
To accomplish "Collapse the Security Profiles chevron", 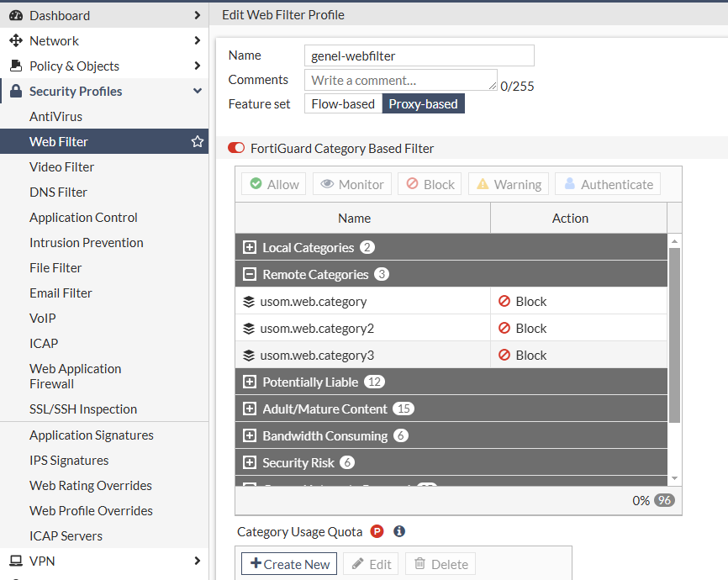I will pyautogui.click(x=198, y=91).
